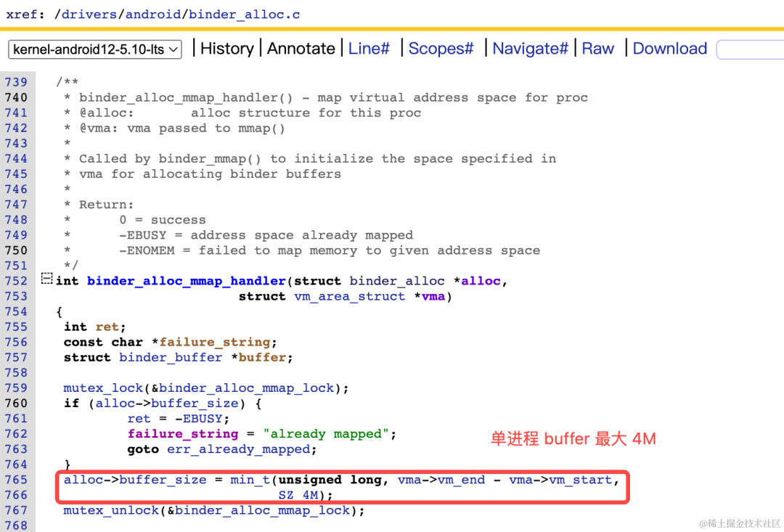This screenshot has height=532, width=784.
Task: Click line number 739
Action: click(16, 82)
